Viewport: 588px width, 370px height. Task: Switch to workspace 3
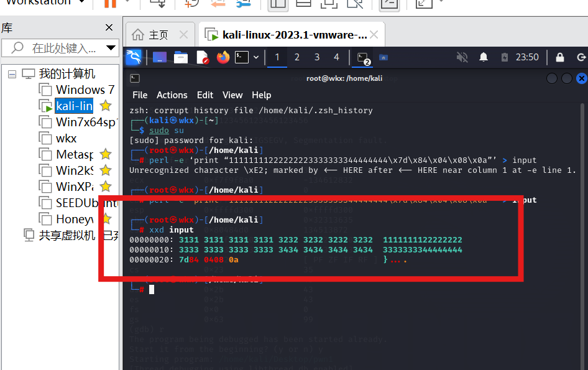pos(317,57)
